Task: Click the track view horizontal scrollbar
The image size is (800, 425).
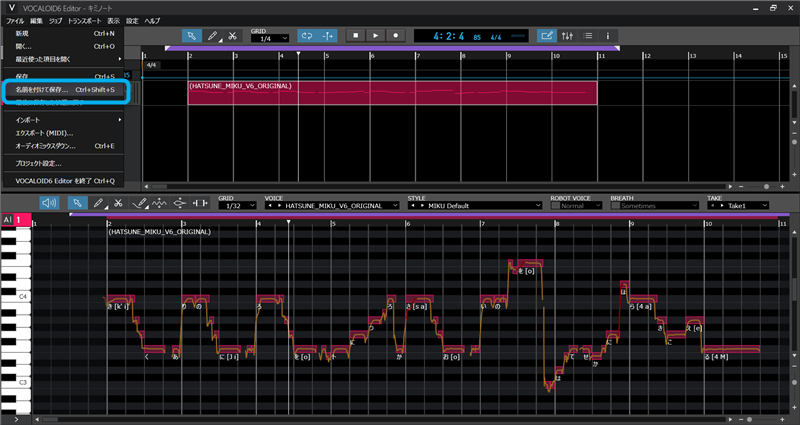Action: point(160,187)
